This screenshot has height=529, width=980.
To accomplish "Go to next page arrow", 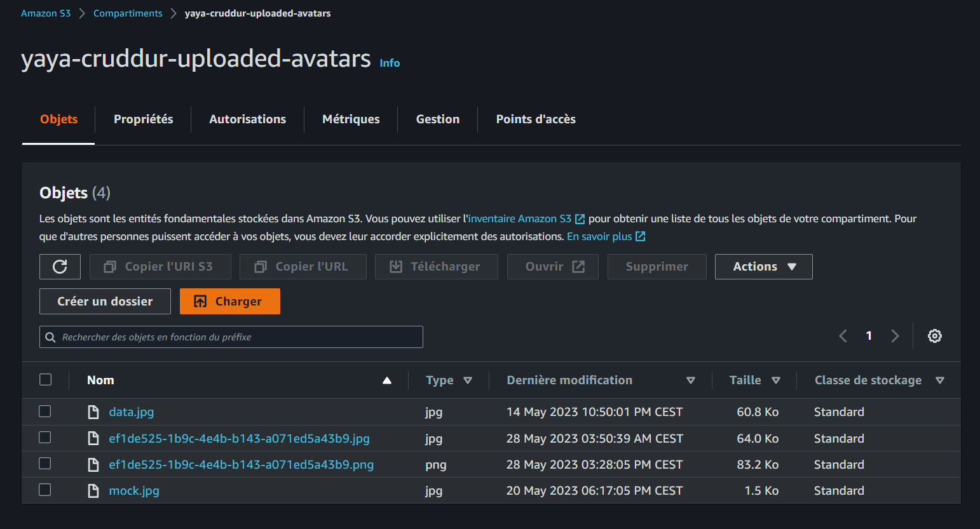I will point(895,336).
